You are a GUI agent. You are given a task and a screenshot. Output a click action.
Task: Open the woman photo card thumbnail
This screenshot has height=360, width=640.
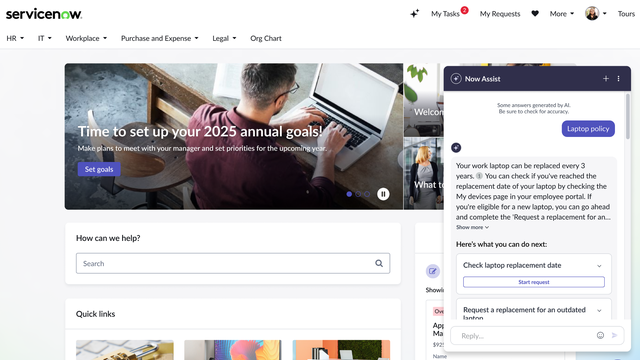424,173
